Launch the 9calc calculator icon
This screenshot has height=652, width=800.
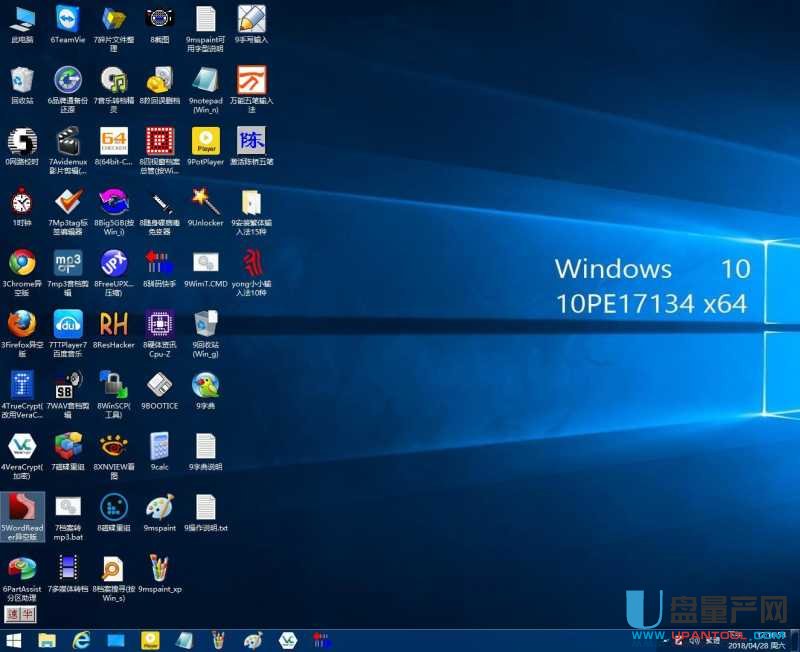[x=160, y=452]
